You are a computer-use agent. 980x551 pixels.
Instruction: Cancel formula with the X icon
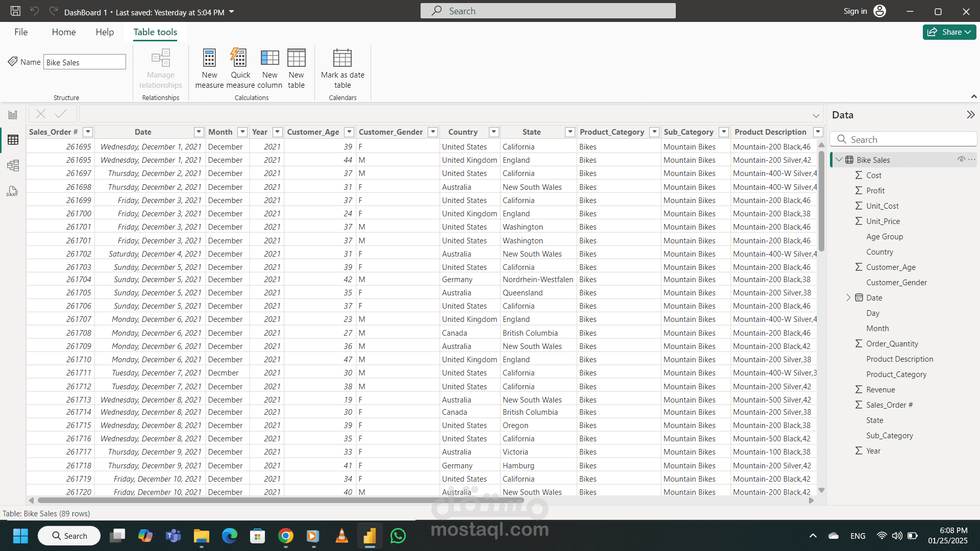41,114
